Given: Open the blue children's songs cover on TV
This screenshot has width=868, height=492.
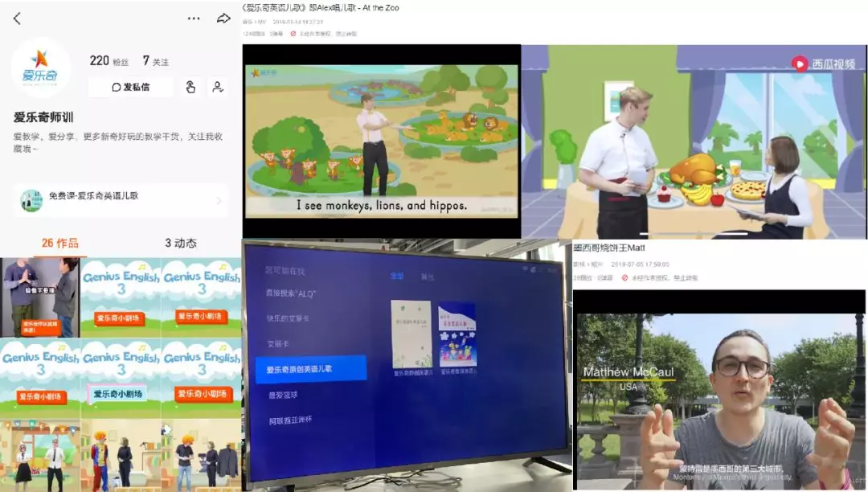Looking at the screenshot, I should pyautogui.click(x=457, y=334).
